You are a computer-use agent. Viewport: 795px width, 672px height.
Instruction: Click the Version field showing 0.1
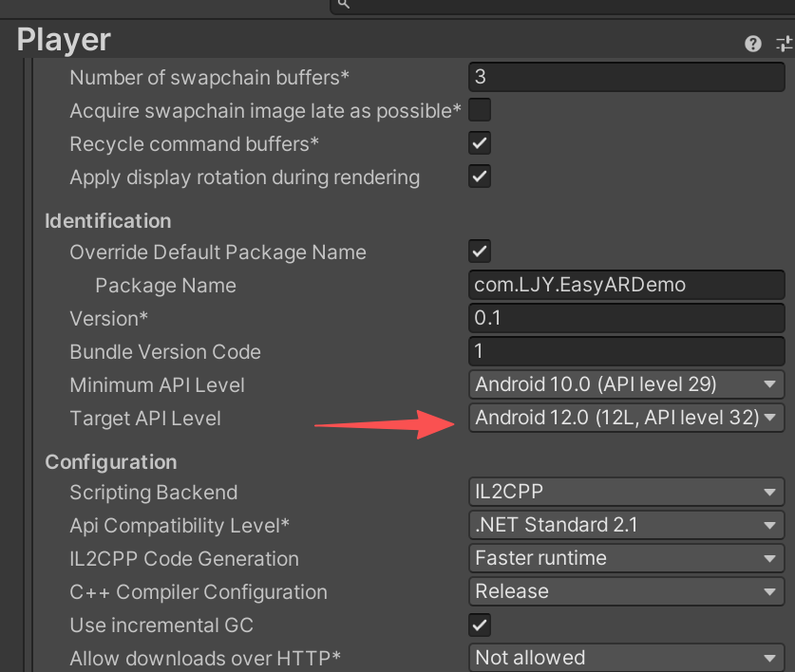coord(626,318)
